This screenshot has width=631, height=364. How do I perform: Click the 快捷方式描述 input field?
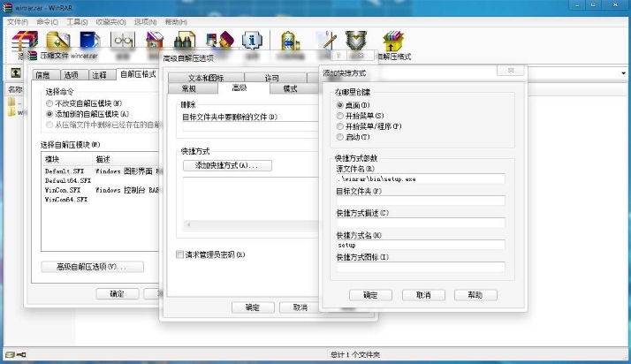pyautogui.click(x=421, y=223)
